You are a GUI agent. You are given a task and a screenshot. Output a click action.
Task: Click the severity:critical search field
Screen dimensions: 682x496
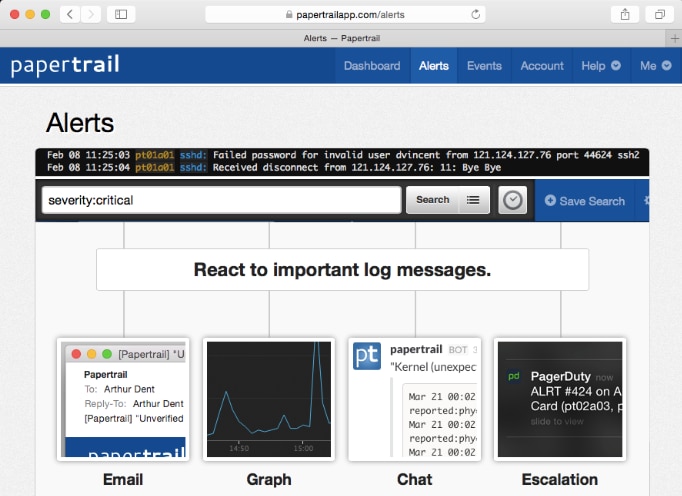(221, 200)
